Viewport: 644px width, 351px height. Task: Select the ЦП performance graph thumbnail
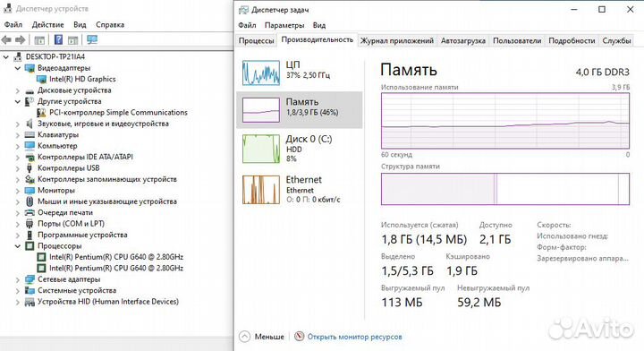261,73
